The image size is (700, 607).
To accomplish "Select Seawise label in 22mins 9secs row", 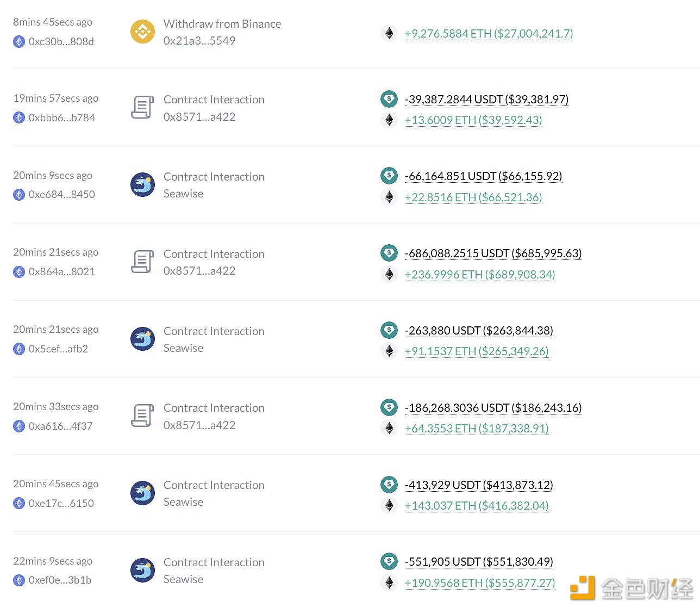I will pos(183,579).
